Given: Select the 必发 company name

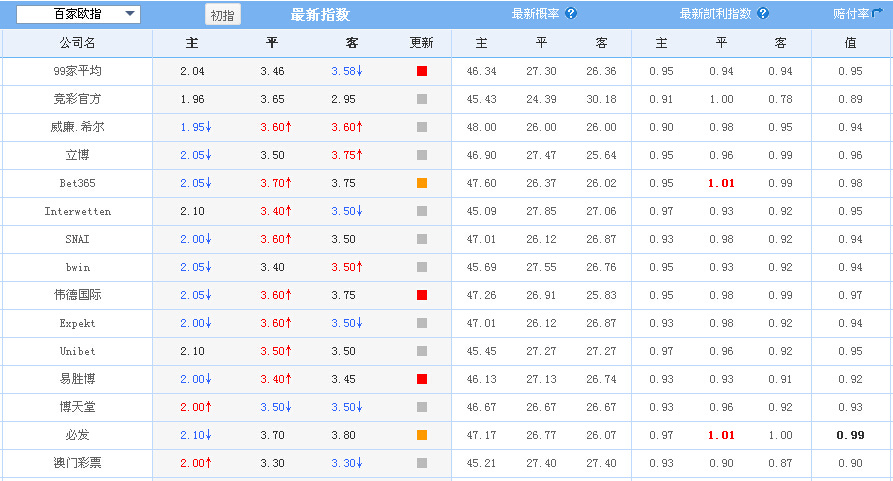Looking at the screenshot, I should [x=77, y=435].
